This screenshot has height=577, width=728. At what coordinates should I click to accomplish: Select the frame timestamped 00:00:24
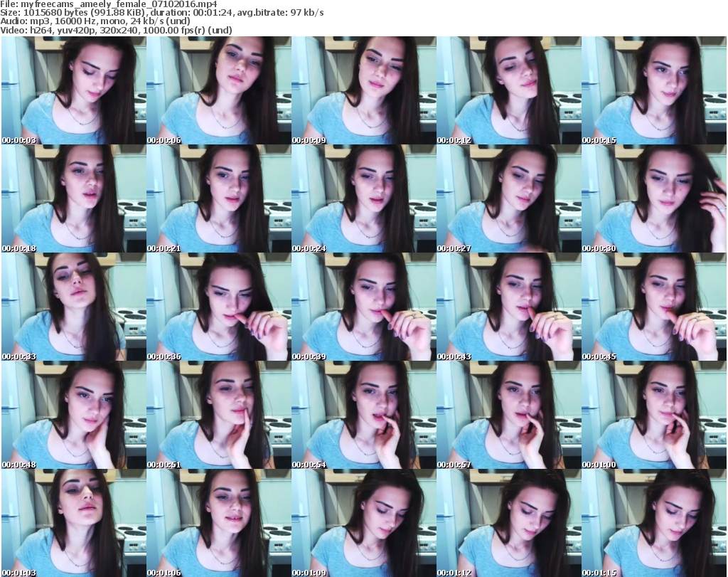pos(363,198)
